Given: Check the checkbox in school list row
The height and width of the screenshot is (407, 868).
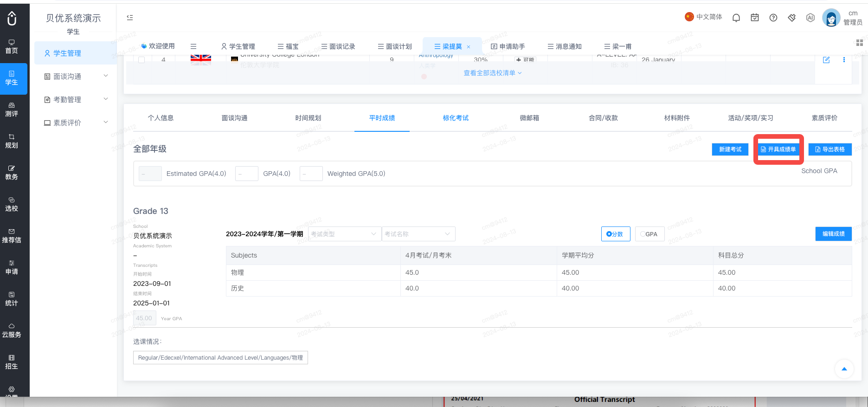Looking at the screenshot, I should coord(141,60).
